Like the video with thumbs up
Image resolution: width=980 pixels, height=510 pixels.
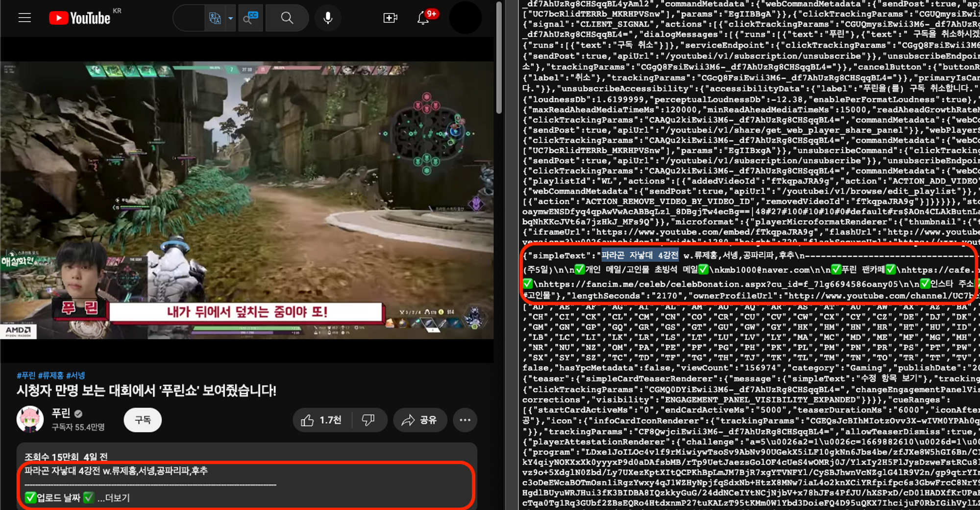321,420
